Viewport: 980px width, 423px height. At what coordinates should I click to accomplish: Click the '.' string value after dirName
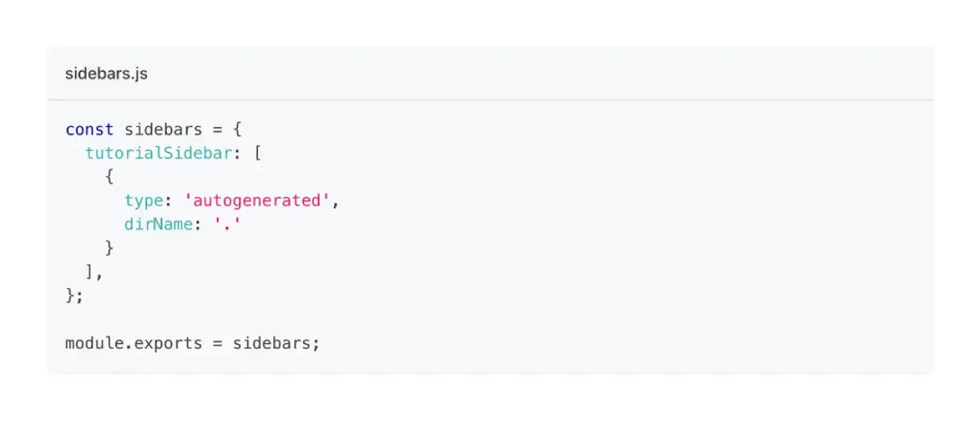[227, 225]
